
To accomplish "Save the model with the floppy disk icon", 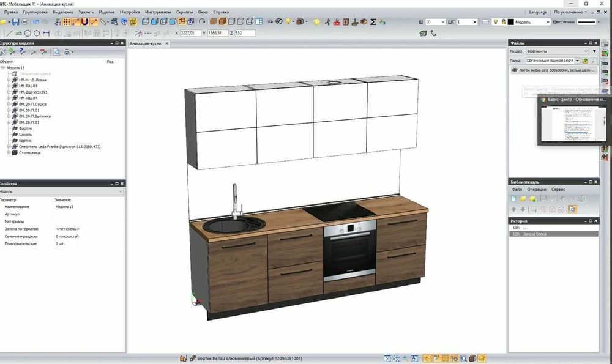I will pyautogui.click(x=15, y=22).
